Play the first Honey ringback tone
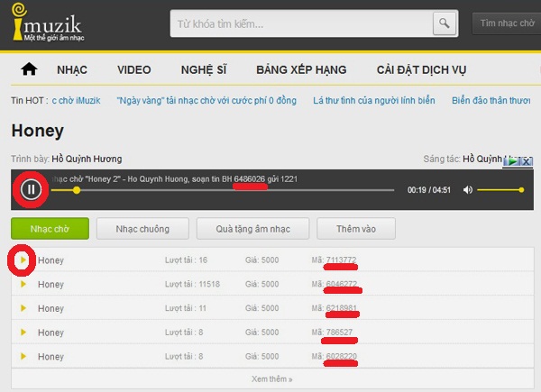This screenshot has width=541, height=392. [x=23, y=260]
